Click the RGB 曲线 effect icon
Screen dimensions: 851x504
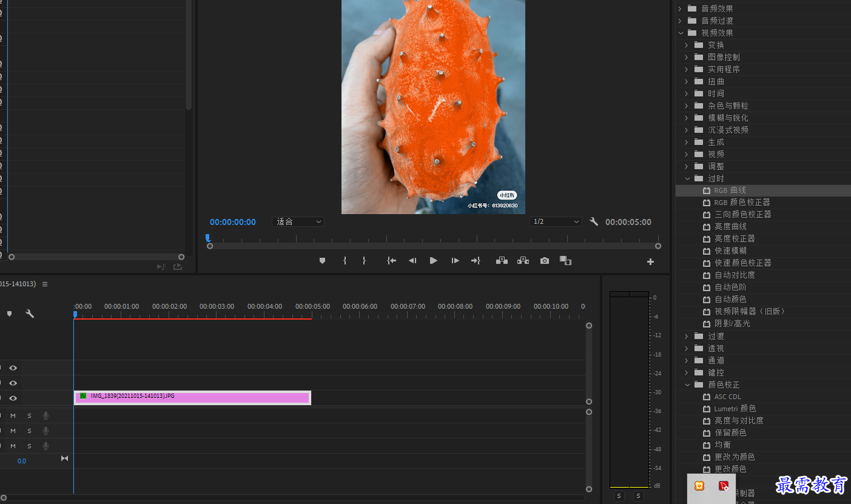(x=707, y=190)
